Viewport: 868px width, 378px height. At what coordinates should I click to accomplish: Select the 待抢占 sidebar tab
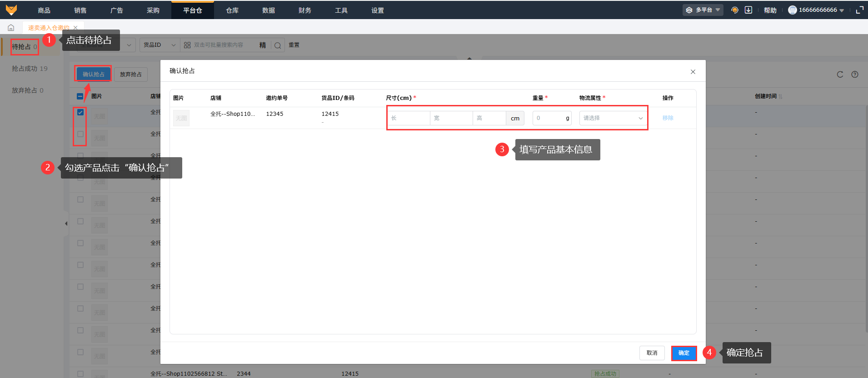[25, 47]
